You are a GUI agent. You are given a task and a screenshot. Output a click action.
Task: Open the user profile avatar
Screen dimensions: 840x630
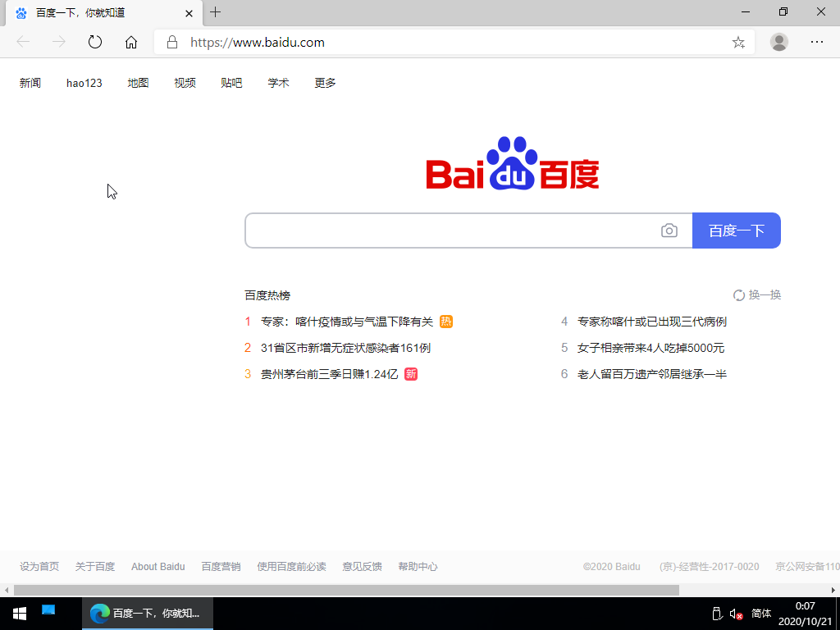coord(779,42)
